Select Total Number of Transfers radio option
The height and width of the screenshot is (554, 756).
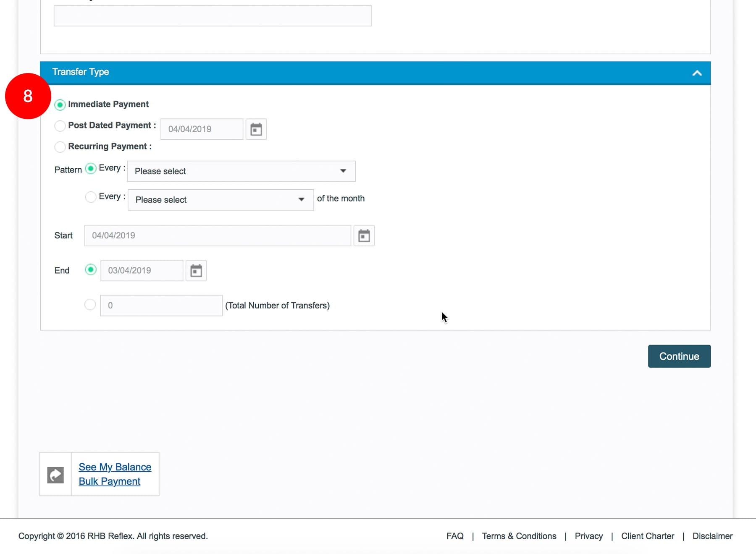point(90,305)
